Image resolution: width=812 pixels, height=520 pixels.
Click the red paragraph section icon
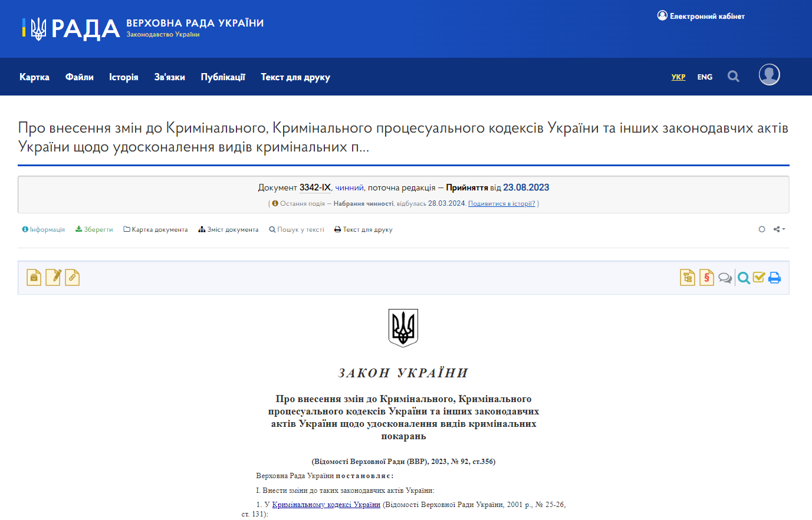(706, 277)
